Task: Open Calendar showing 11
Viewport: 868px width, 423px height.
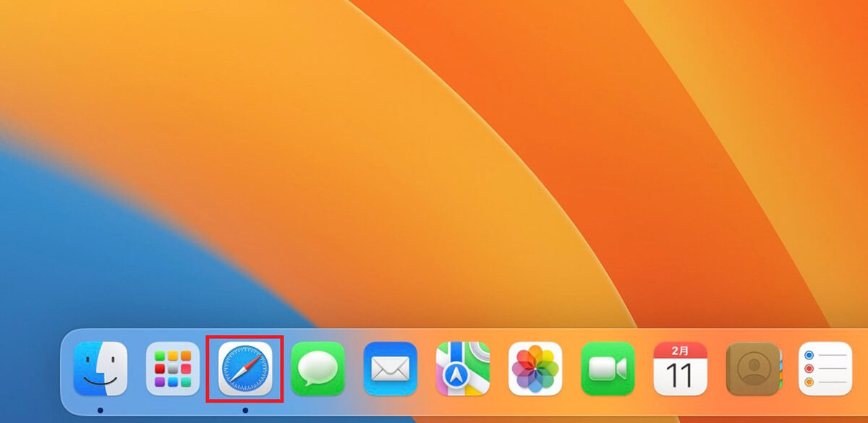Action: point(680,369)
